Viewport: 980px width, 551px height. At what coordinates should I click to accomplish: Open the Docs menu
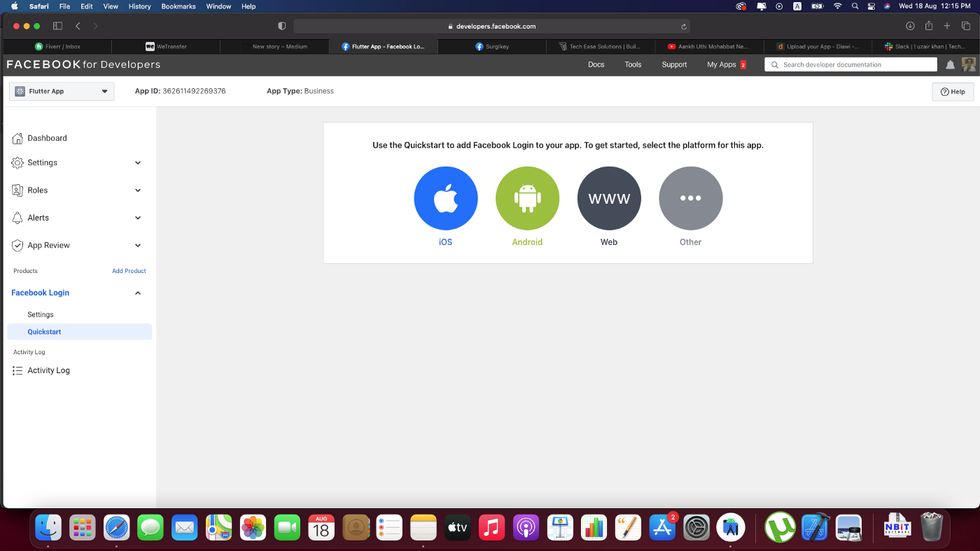596,64
